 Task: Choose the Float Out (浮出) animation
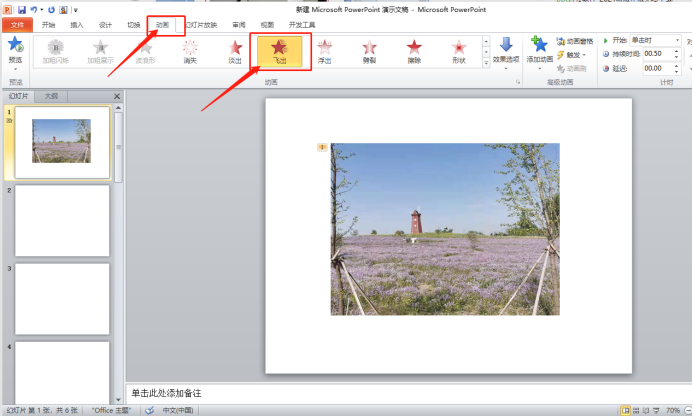point(325,54)
